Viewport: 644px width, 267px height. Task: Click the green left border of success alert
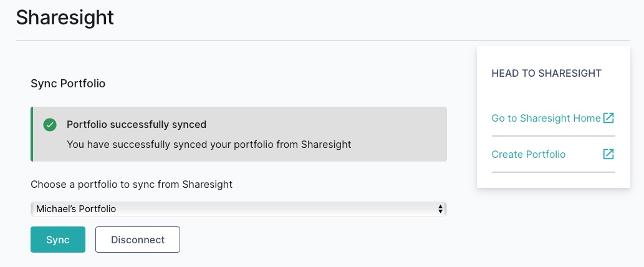pos(32,134)
